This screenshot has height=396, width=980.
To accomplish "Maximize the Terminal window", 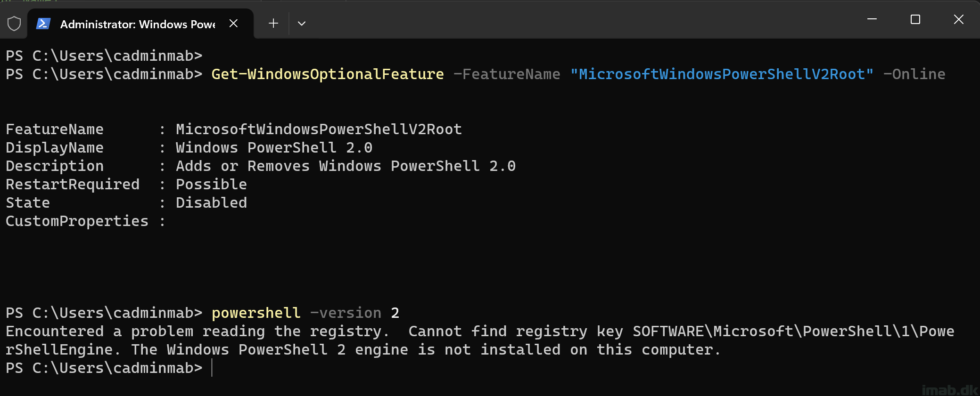I will (915, 19).
